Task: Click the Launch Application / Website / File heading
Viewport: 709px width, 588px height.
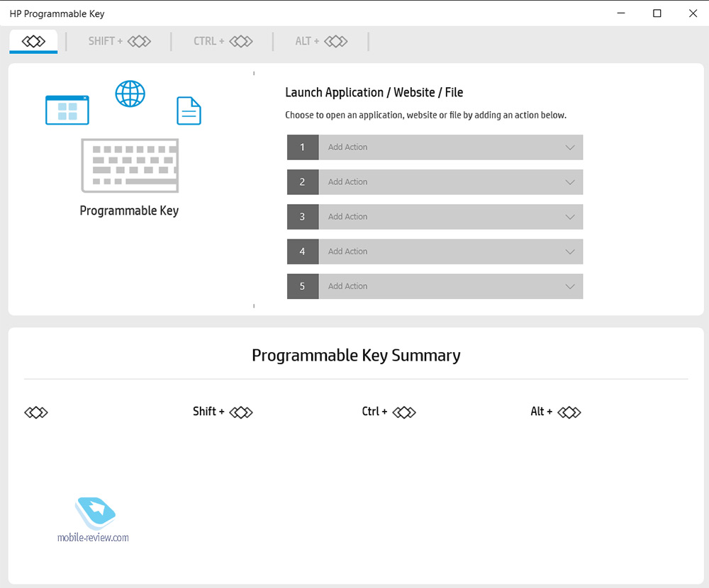Action: click(x=374, y=93)
